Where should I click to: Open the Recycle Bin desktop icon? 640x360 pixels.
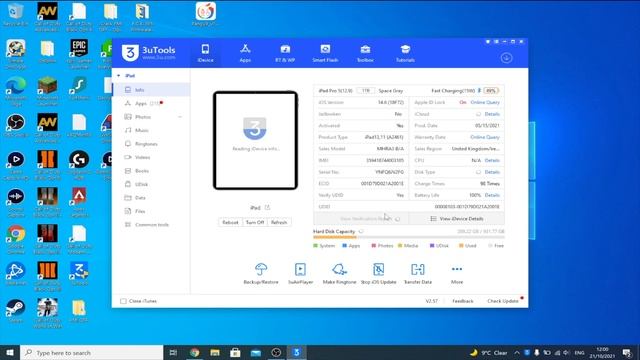16,15
